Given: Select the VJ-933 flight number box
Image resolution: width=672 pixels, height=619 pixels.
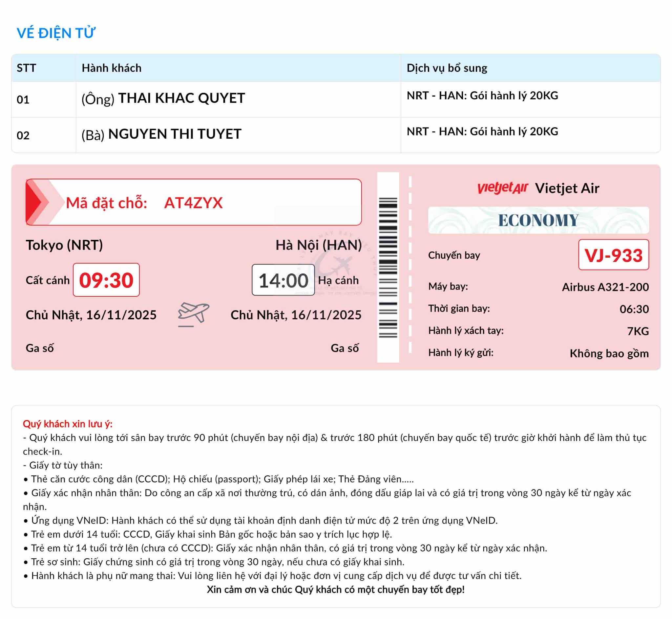Looking at the screenshot, I should click(x=613, y=255).
